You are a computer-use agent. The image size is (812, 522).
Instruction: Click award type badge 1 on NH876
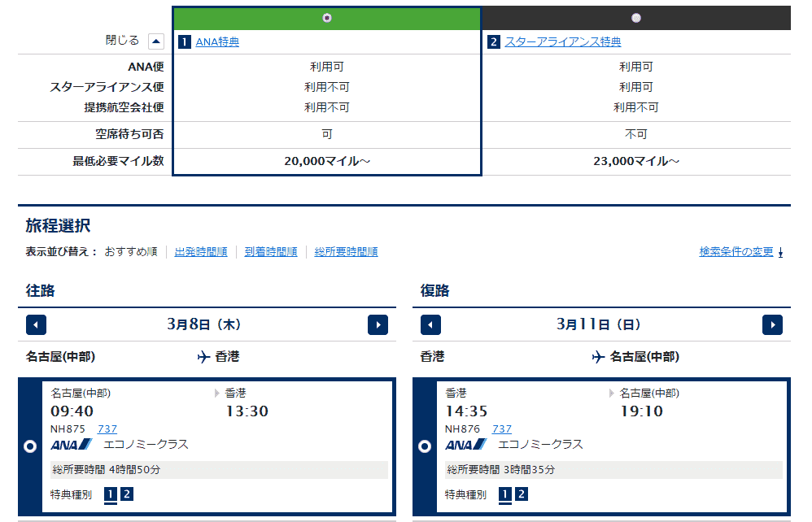point(505,494)
